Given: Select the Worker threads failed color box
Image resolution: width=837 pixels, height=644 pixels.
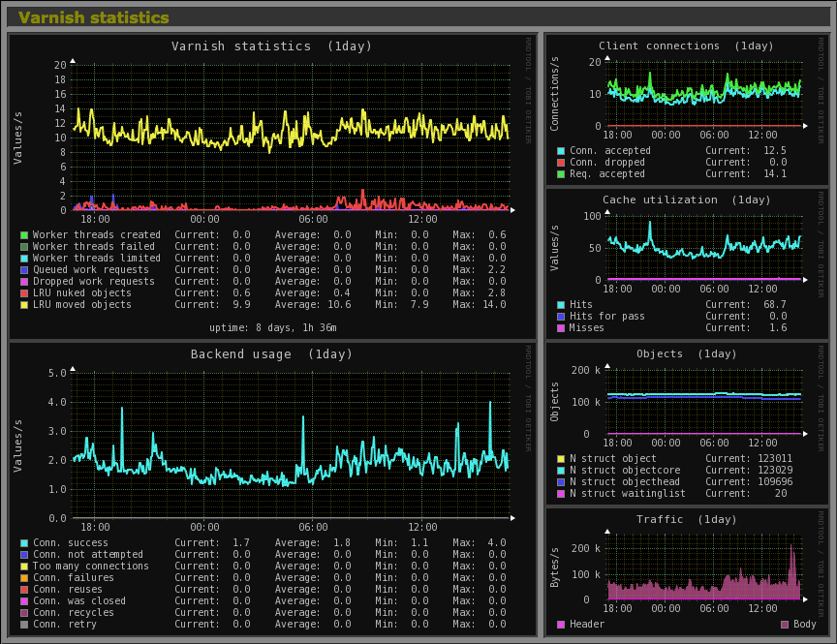Looking at the screenshot, I should tap(24, 247).
